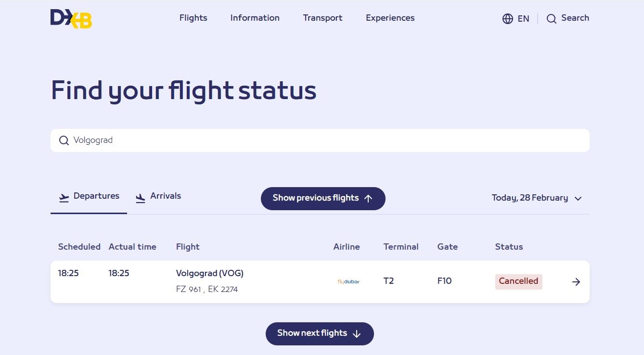Click the DXB airport logo
This screenshot has width=644, height=355.
coord(71,19)
